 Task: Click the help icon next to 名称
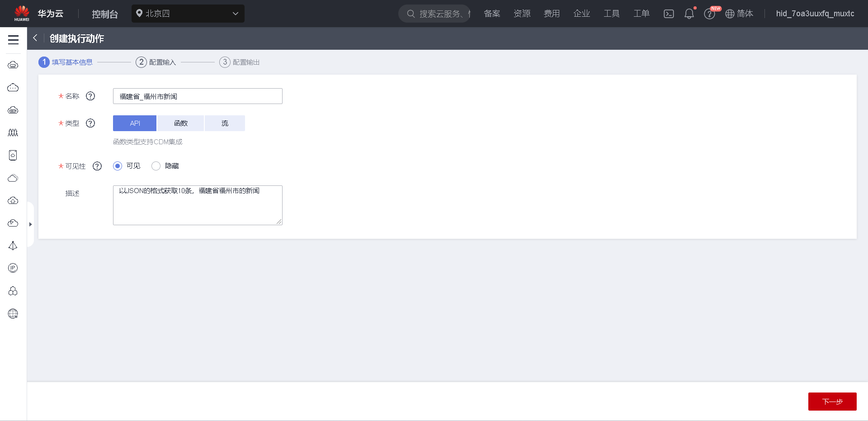pos(90,96)
